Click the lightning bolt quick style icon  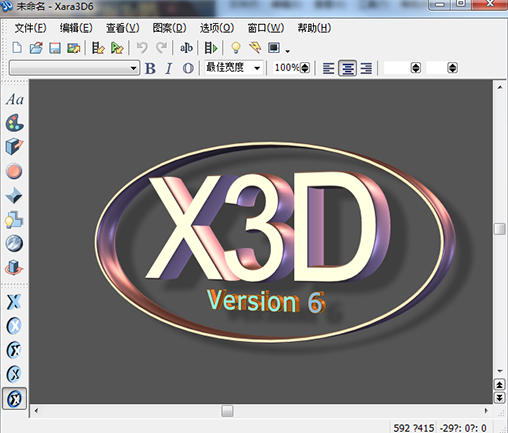pyautogui.click(x=255, y=48)
